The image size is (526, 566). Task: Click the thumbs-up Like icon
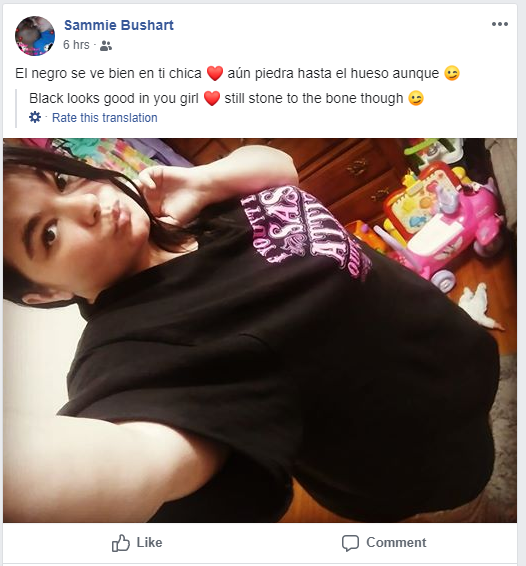[x=121, y=543]
